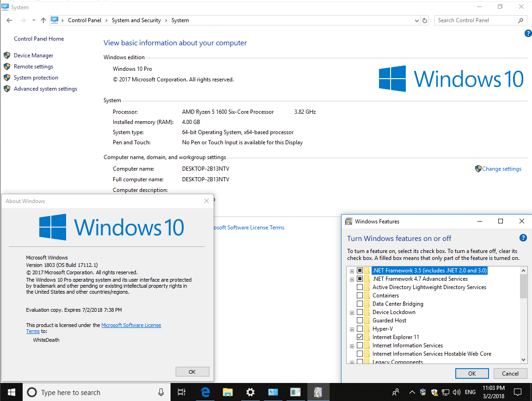Image resolution: width=532 pixels, height=401 pixels.
Task: Click the Windows Features scrollbar thumb
Action: click(523, 286)
